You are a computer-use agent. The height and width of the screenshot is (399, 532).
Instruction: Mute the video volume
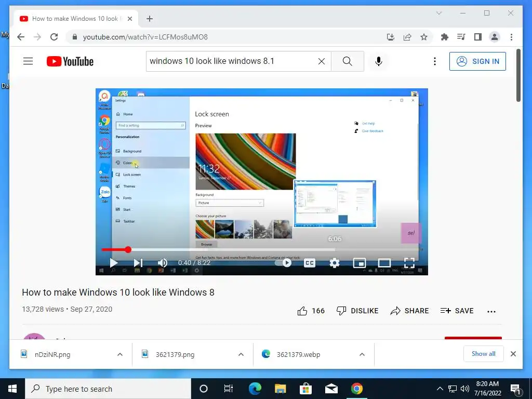[163, 262]
